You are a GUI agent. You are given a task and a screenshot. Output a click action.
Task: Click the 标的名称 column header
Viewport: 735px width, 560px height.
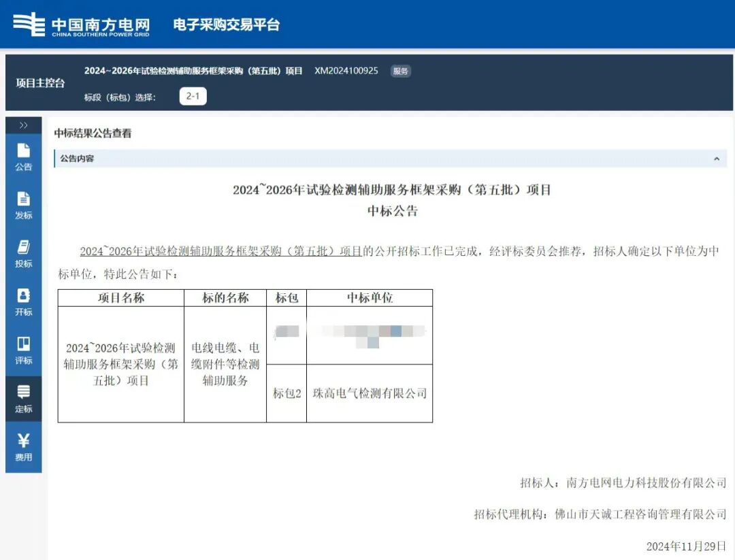[x=225, y=297]
